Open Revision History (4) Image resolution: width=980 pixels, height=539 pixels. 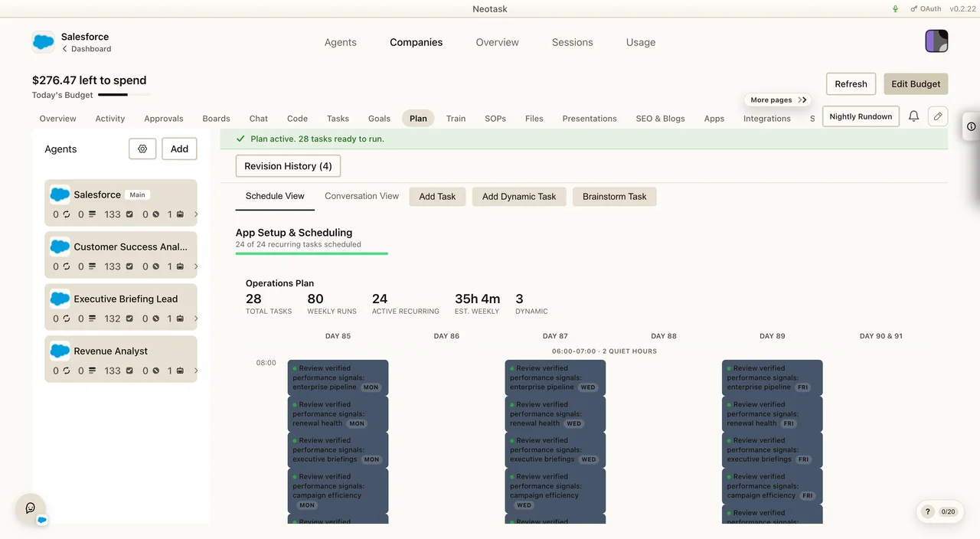288,166
